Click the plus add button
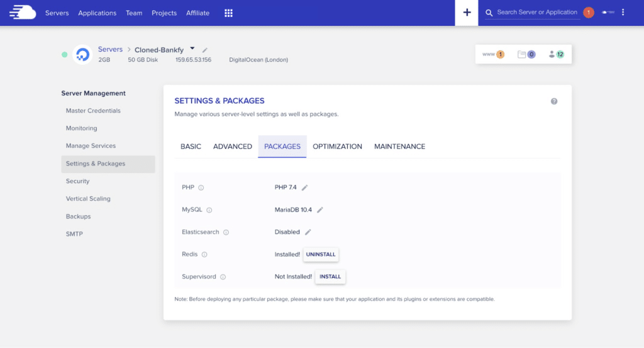The width and height of the screenshot is (644, 348). (467, 13)
